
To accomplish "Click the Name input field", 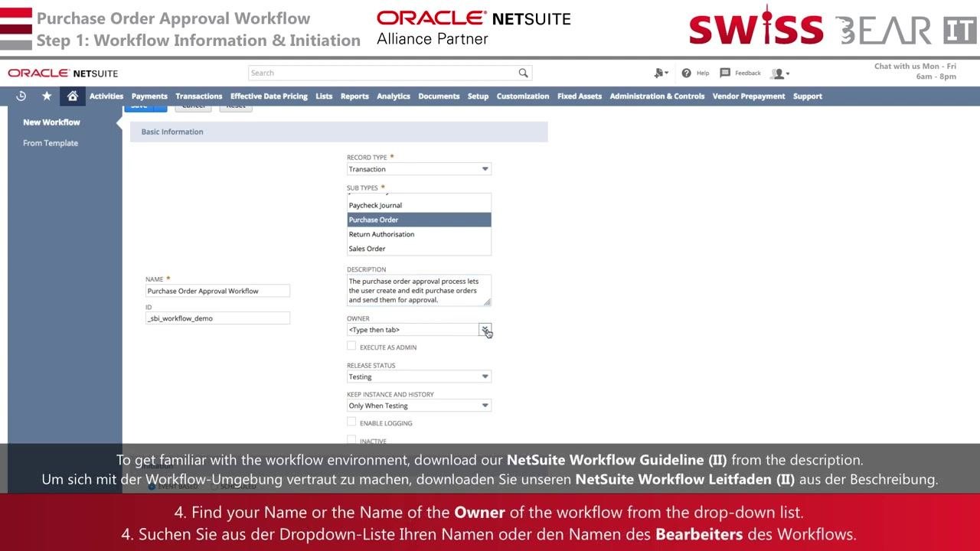I will point(217,291).
